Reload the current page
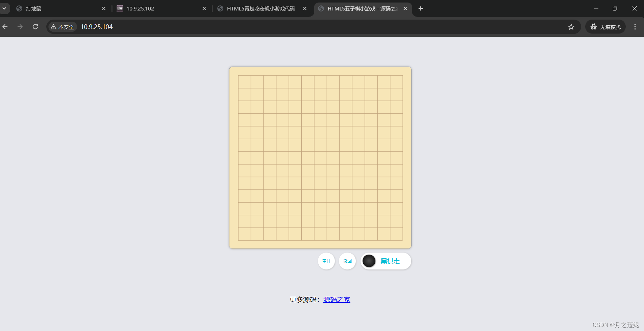The width and height of the screenshot is (644, 331). 35,27
